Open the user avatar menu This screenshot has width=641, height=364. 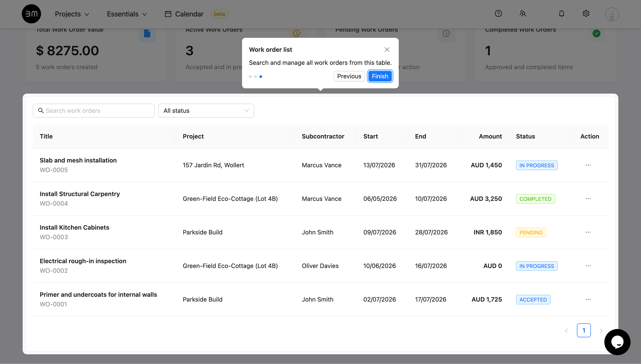612,14
